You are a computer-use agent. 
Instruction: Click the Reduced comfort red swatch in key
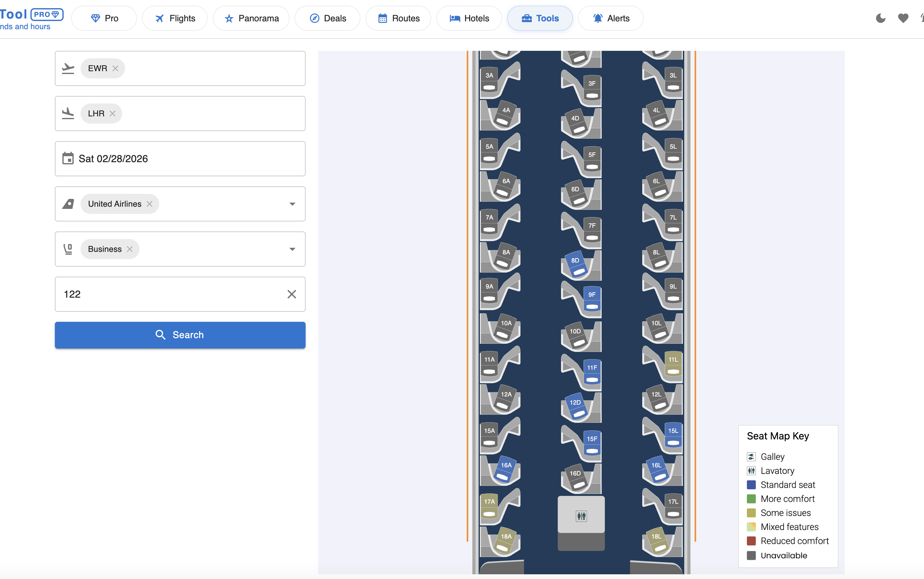click(x=751, y=541)
